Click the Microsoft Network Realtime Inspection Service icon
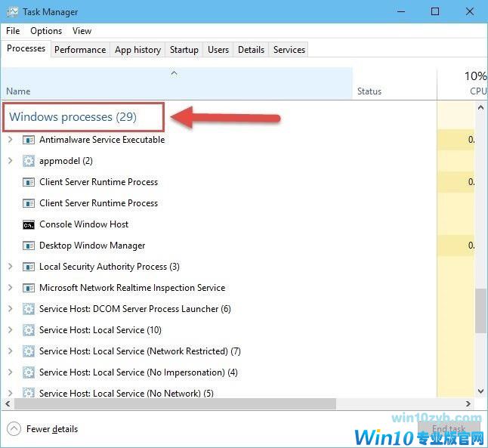488x448 pixels. coord(29,288)
